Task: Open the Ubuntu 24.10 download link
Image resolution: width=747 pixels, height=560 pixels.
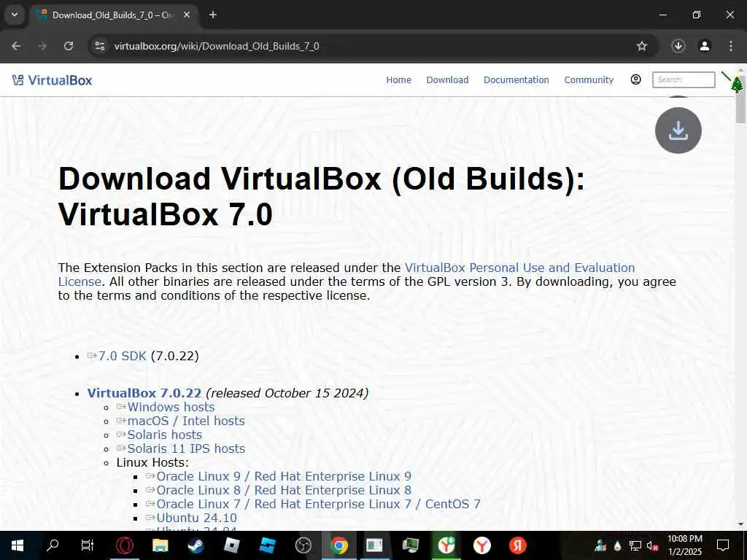Action: [x=197, y=518]
